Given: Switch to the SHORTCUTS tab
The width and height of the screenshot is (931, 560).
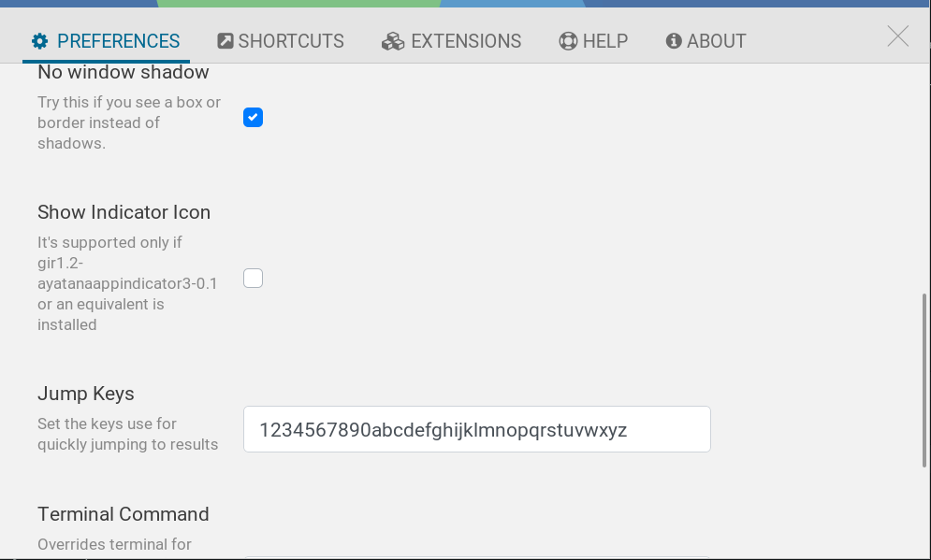Looking at the screenshot, I should tap(280, 41).
